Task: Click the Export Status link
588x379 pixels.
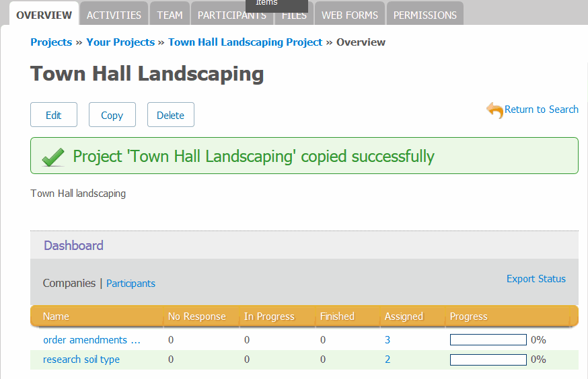Action: [536, 279]
